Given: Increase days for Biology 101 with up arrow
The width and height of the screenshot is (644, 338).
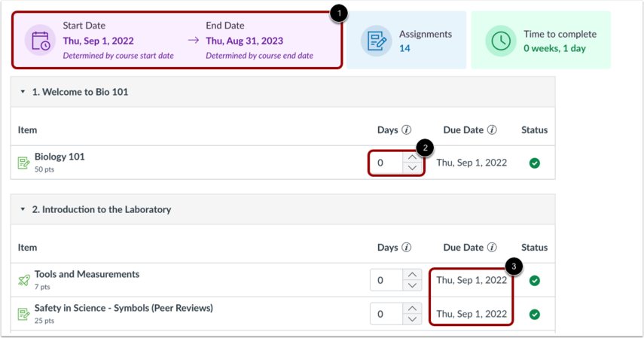Looking at the screenshot, I should [x=412, y=157].
